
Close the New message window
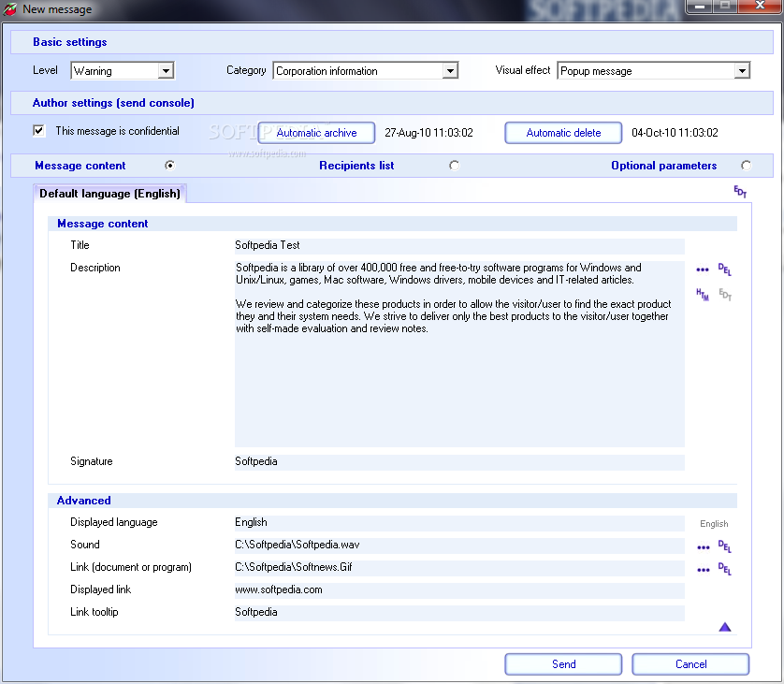pos(759,6)
